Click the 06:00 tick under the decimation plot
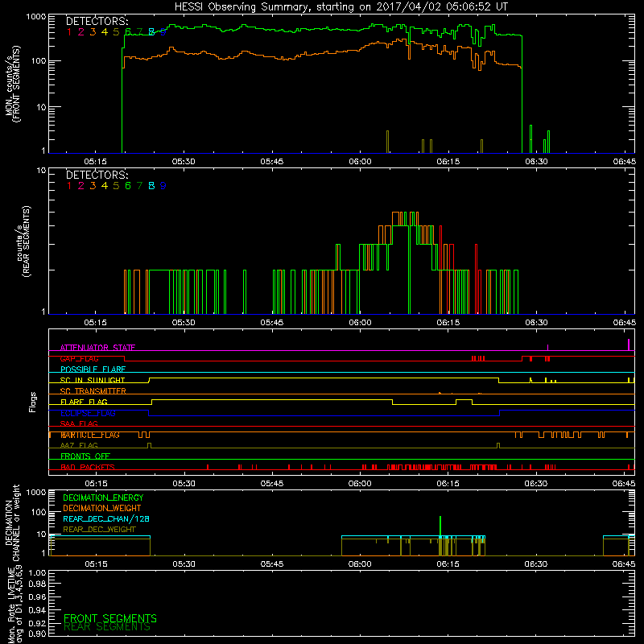This screenshot has width=644, height=644. point(360,564)
